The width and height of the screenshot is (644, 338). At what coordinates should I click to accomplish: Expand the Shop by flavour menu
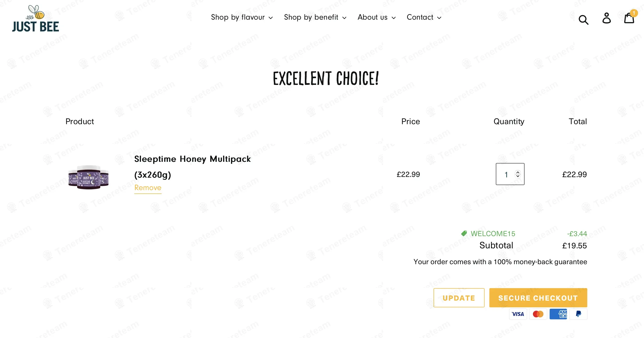point(242,17)
